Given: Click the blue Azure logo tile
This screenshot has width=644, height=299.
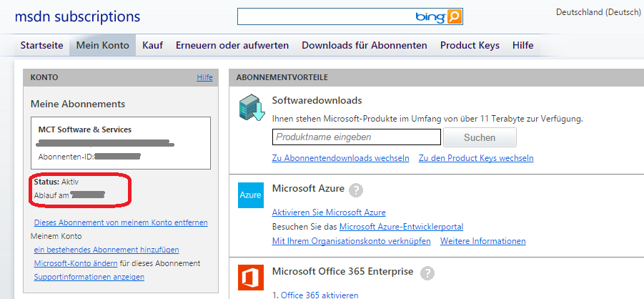Looking at the screenshot, I should [251, 195].
